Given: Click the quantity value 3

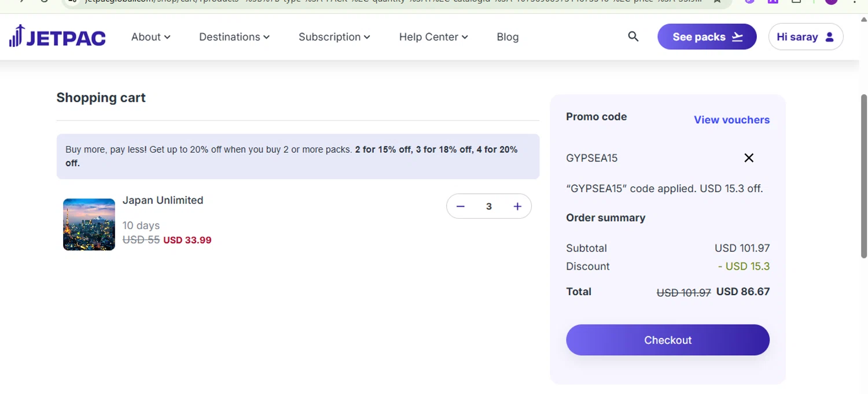Looking at the screenshot, I should pos(489,207).
